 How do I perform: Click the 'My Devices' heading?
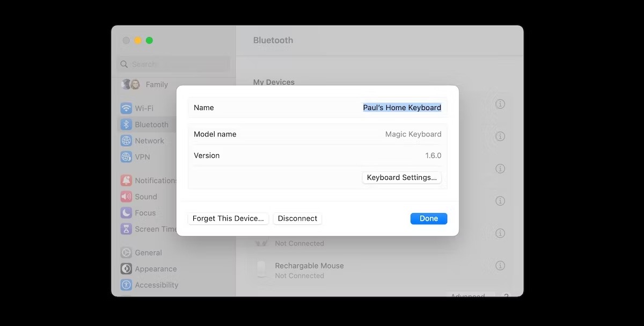[274, 82]
